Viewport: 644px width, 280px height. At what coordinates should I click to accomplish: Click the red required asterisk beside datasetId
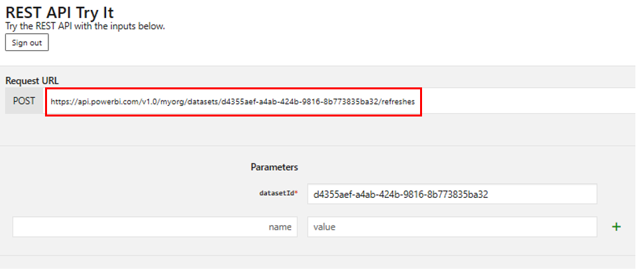(296, 193)
